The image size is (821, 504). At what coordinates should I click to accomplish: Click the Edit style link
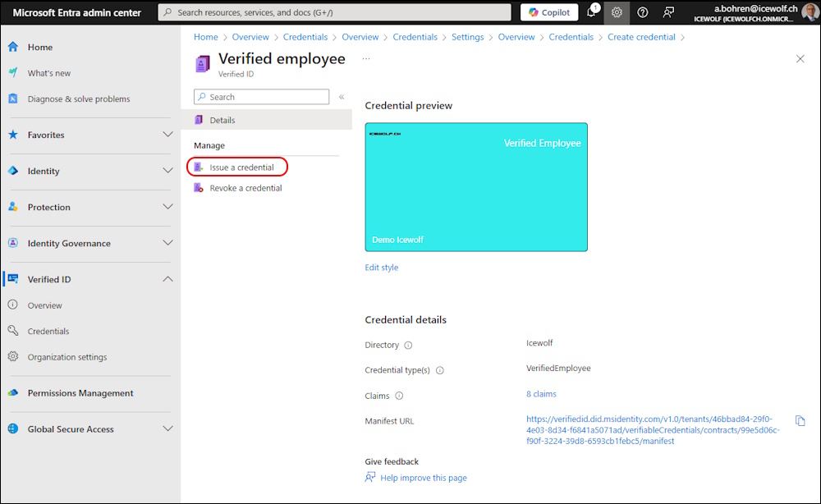(x=381, y=268)
